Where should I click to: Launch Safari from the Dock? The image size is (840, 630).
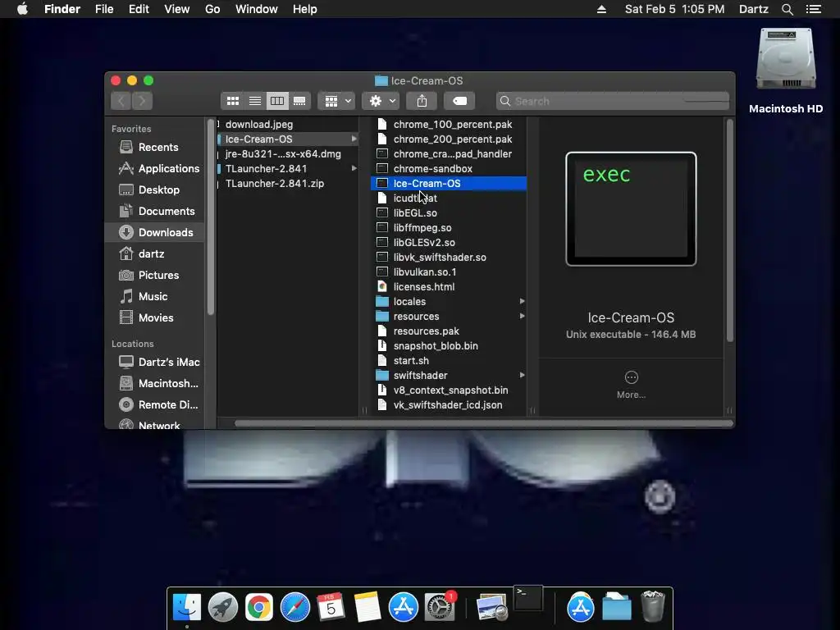[295, 608]
